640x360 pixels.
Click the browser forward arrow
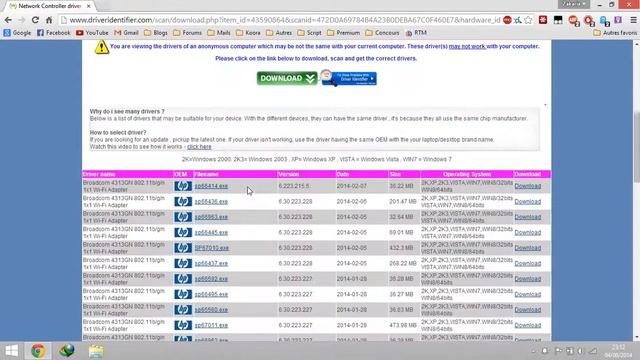(21, 20)
